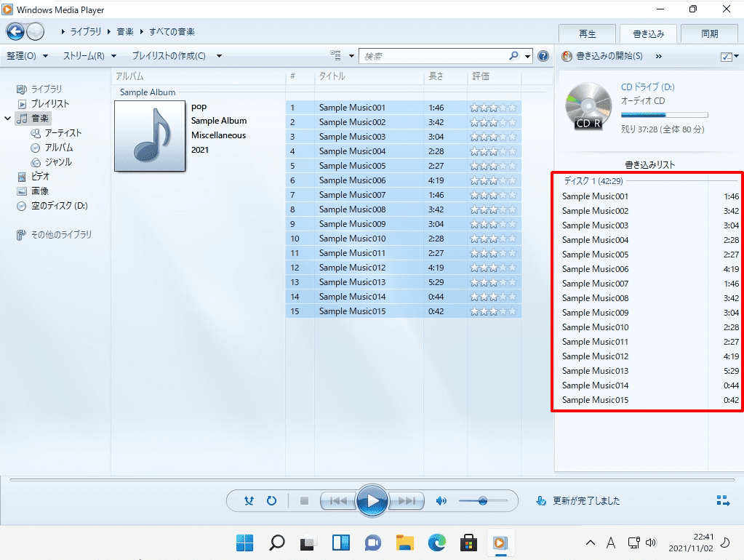The width and height of the screenshot is (744, 560).
Task: Open the CD ドライブ (D:) link
Action: click(648, 87)
